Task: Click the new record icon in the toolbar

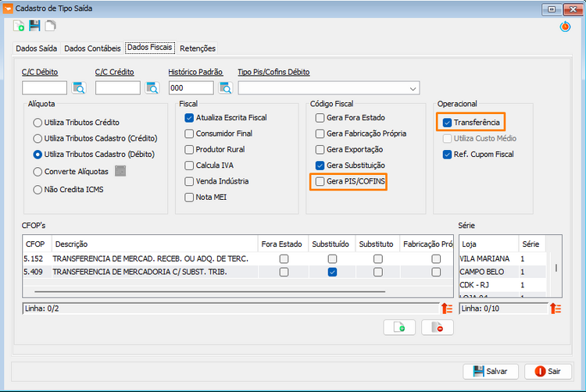Action: pyautogui.click(x=19, y=26)
